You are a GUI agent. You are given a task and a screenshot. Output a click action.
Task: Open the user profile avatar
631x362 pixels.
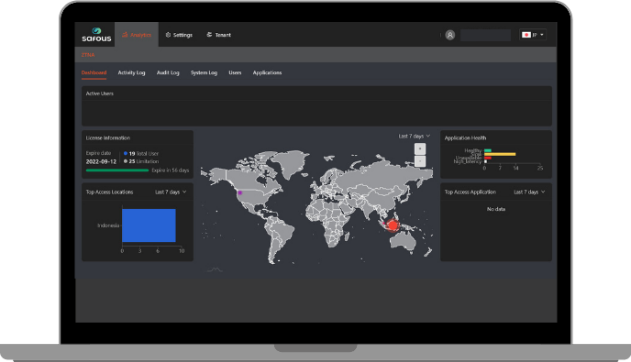click(x=450, y=35)
